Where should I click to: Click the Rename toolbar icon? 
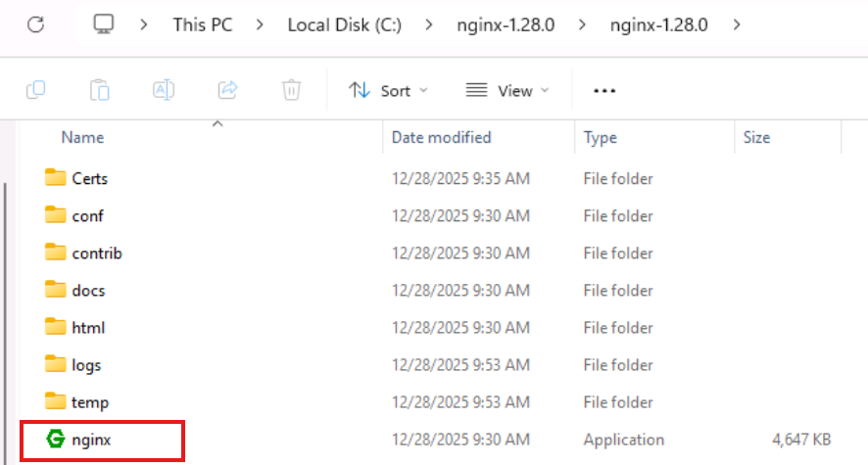[x=164, y=89]
